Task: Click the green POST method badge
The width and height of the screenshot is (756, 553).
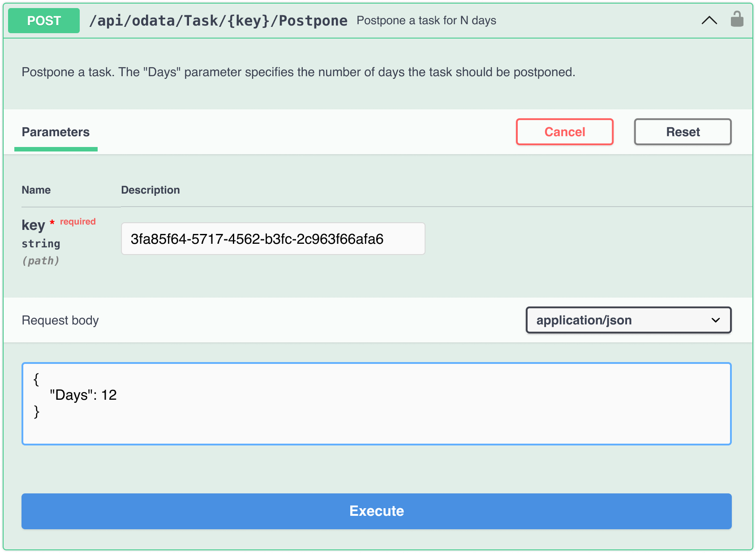Action: [x=43, y=20]
